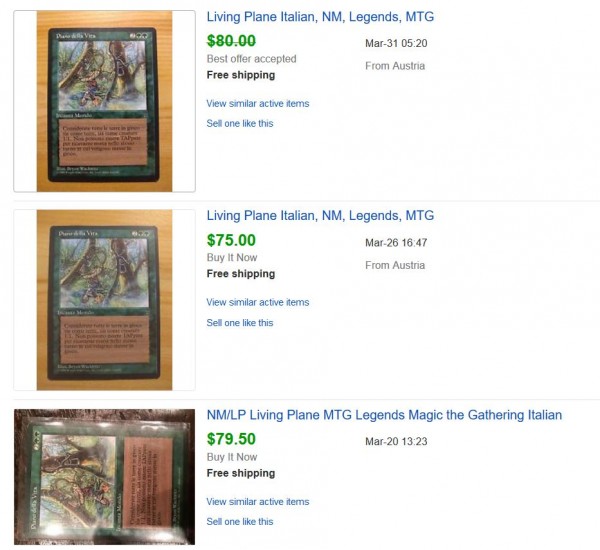Click the $79.50 sold price
The width and height of the screenshot is (600, 550).
231,439
